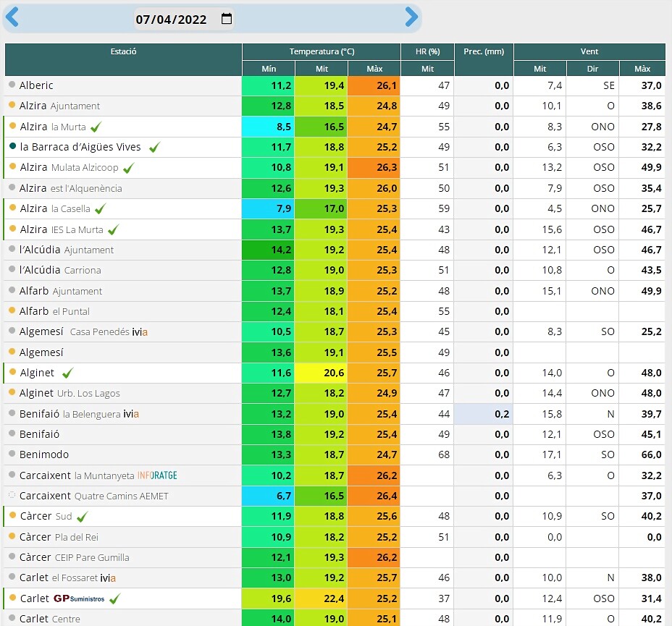Click the grey status dot for Alberic
672x626 pixels.
coord(12,85)
